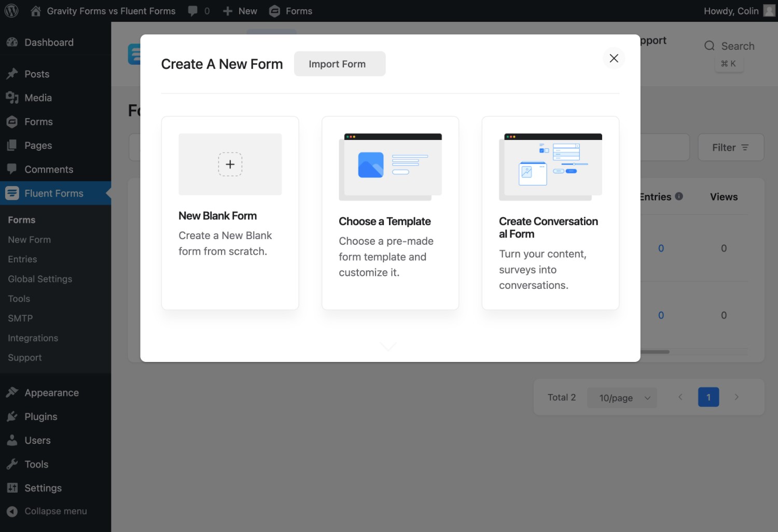Select Create Conversational Form card
Screen dimensions: 778x532
550,213
